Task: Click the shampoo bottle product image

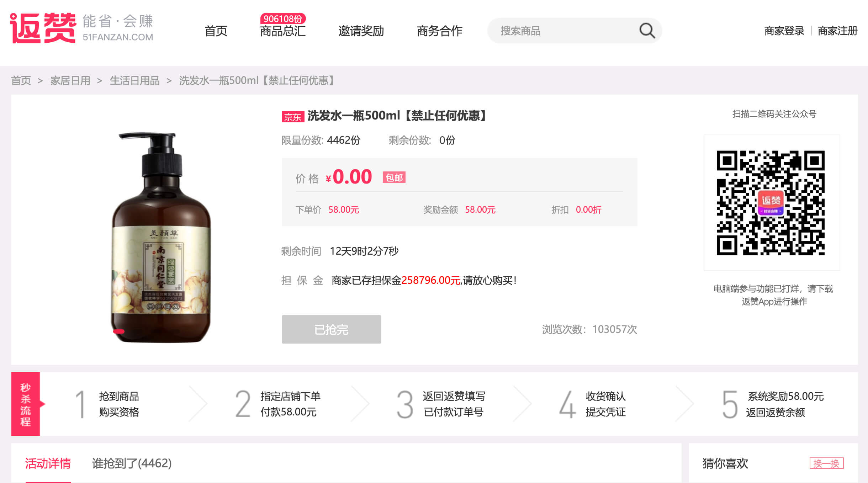Action: (161, 237)
